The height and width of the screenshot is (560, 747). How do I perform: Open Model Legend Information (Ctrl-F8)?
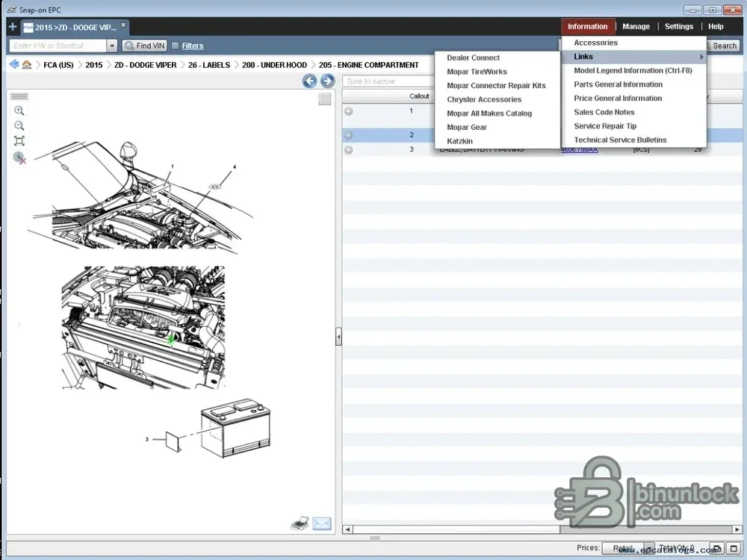click(633, 70)
